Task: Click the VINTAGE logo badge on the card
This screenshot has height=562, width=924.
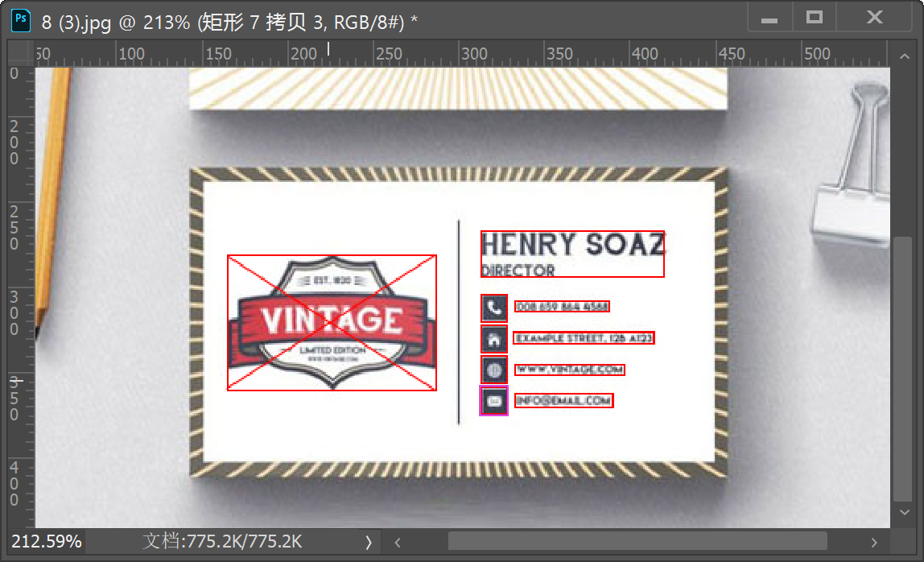Action: (332, 323)
